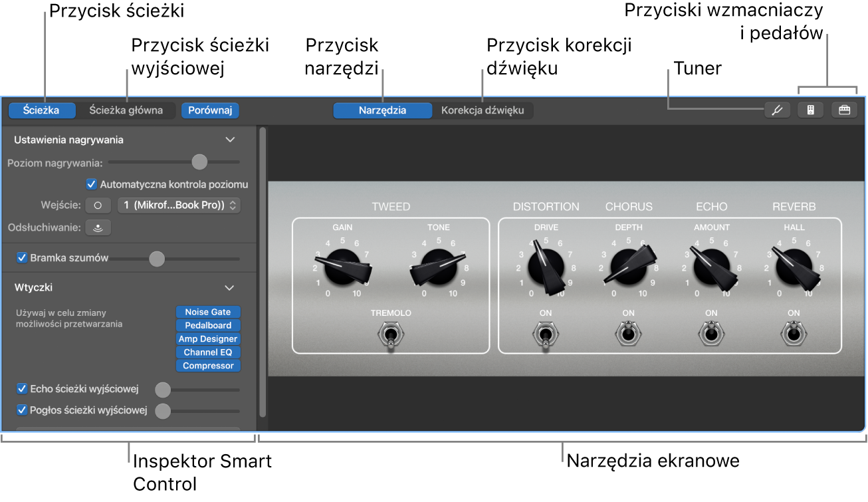This screenshot has height=502, width=868.
Task: Open the Tuner
Action: pos(778,110)
